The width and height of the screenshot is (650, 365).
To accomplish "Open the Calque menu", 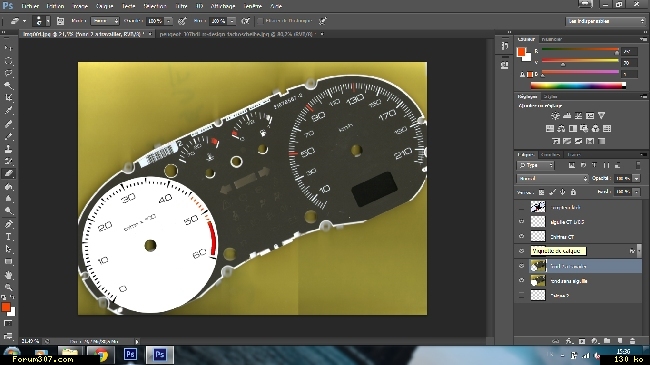I will pyautogui.click(x=104, y=6).
